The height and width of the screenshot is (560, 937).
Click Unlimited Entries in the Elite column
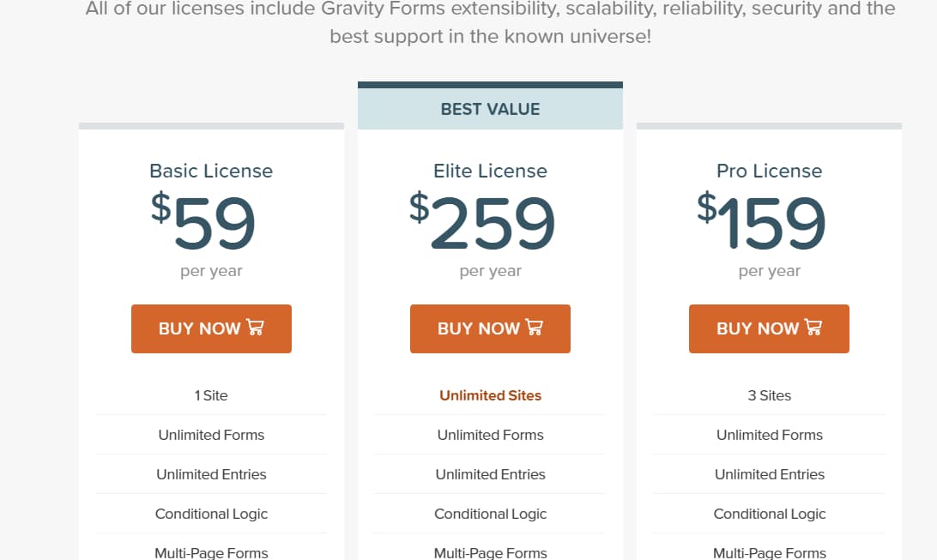point(490,474)
